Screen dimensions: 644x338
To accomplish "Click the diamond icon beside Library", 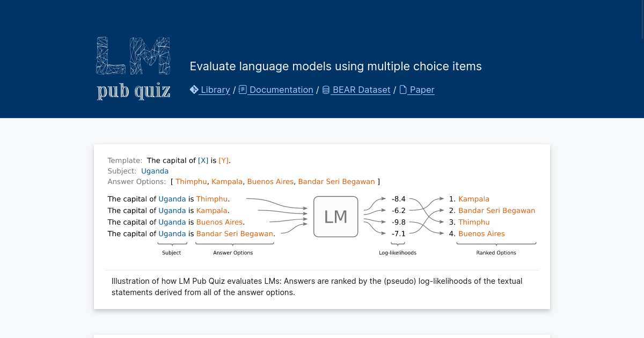I will [x=194, y=90].
